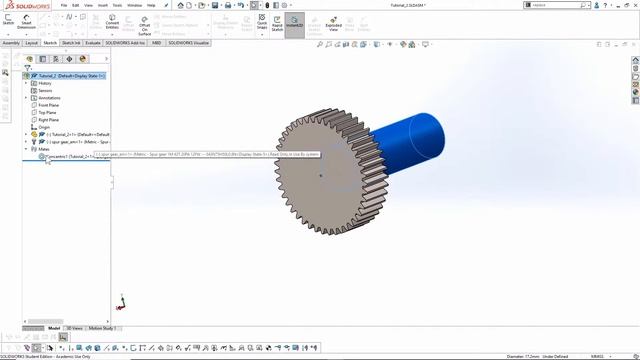This screenshot has height=360, width=640.
Task: Open the Motion Study 1 tab
Action: point(102,328)
